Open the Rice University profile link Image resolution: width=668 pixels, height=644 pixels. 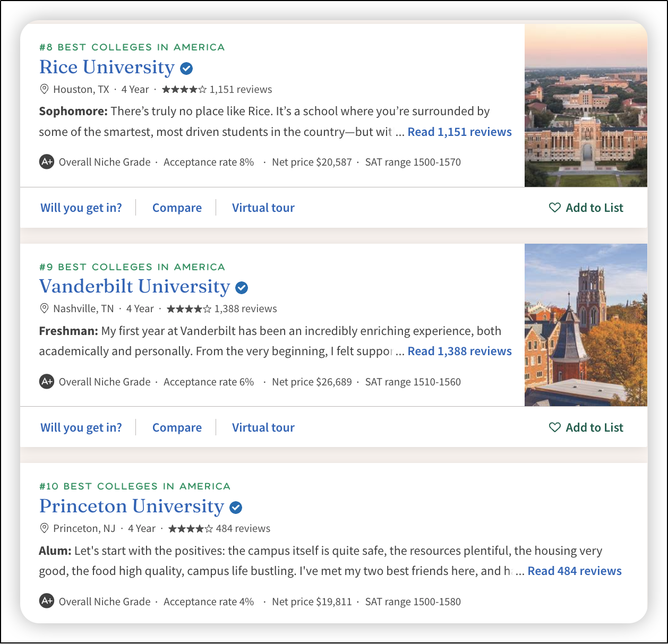107,67
